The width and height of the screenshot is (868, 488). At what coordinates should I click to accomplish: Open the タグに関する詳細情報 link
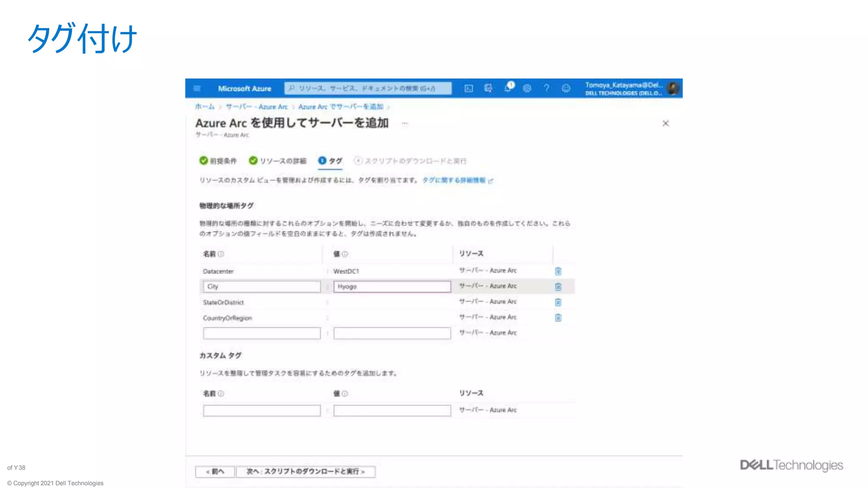458,180
